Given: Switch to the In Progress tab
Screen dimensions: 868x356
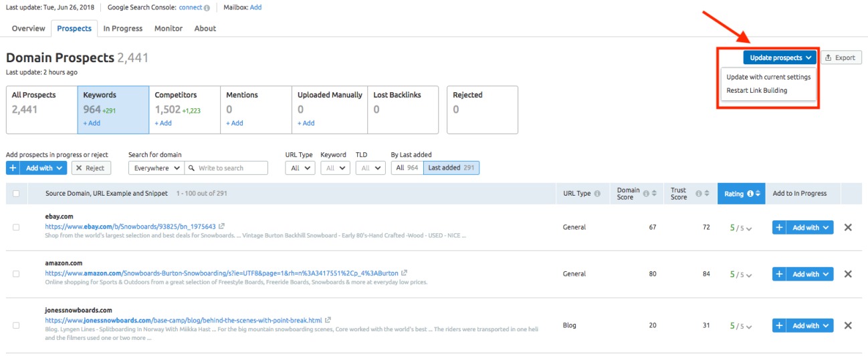Looking at the screenshot, I should tap(122, 29).
